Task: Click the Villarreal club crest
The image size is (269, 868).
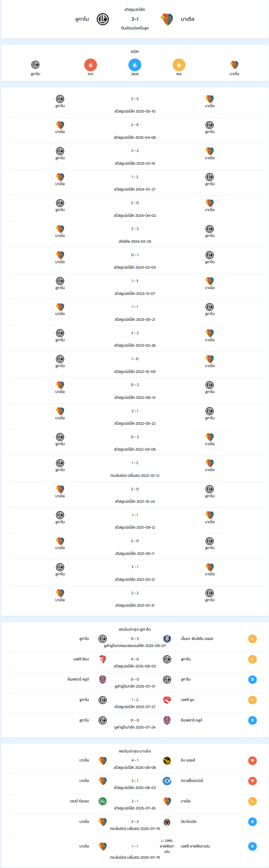Action: (x=167, y=822)
